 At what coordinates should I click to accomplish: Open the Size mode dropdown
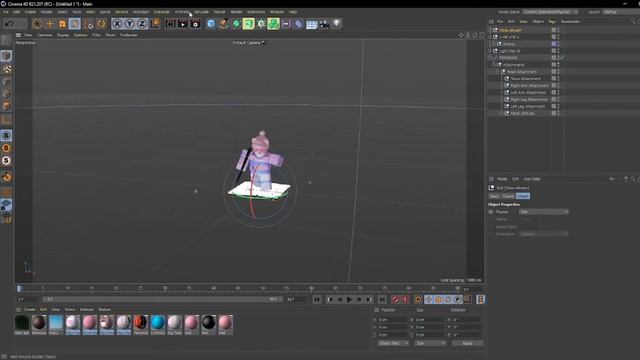tap(430, 343)
